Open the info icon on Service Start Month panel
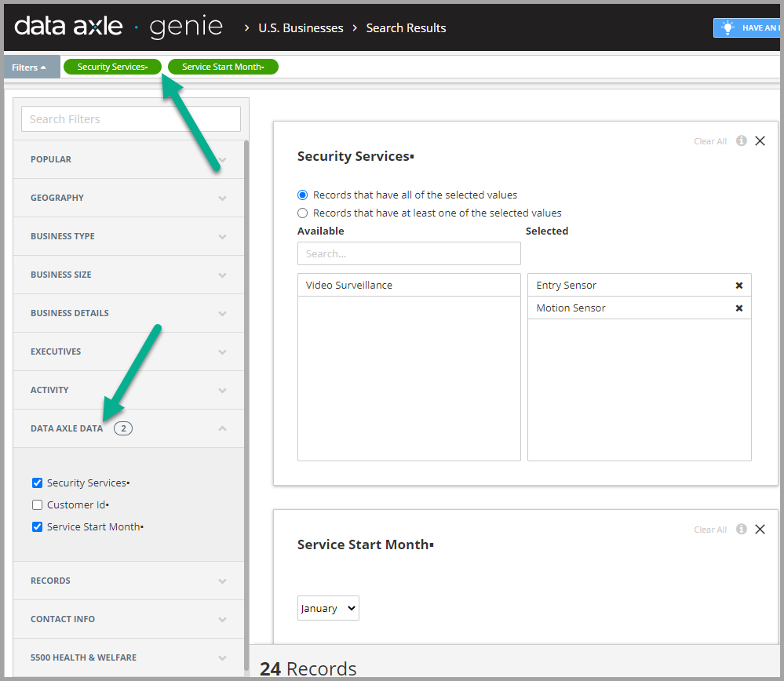This screenshot has height=681, width=784. (x=741, y=529)
